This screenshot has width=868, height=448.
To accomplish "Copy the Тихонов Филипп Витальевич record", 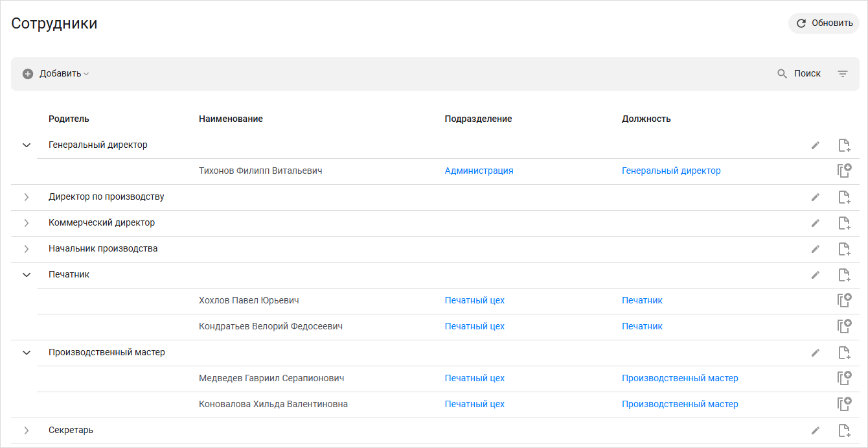I will tap(843, 171).
